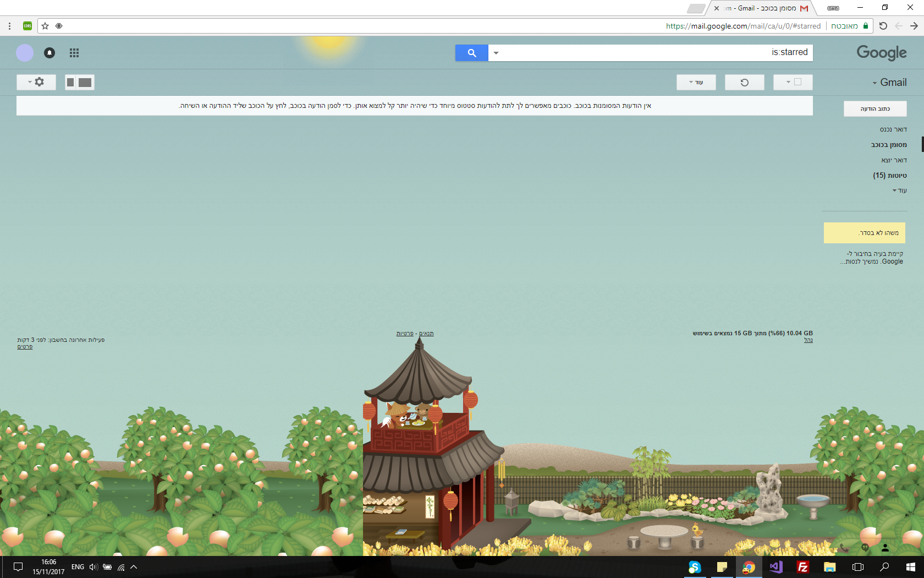Click the green CORS extension icon
Image resolution: width=924 pixels, height=578 pixels.
point(28,26)
